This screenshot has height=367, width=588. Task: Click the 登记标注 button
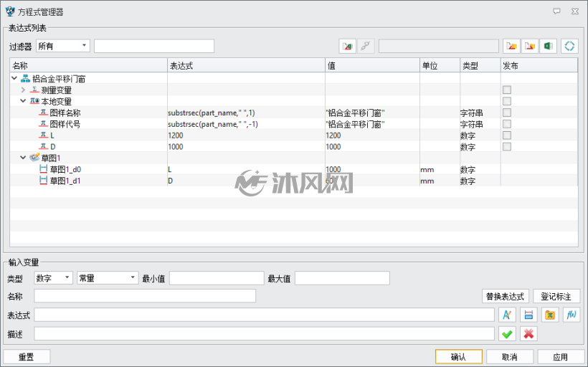click(x=556, y=296)
